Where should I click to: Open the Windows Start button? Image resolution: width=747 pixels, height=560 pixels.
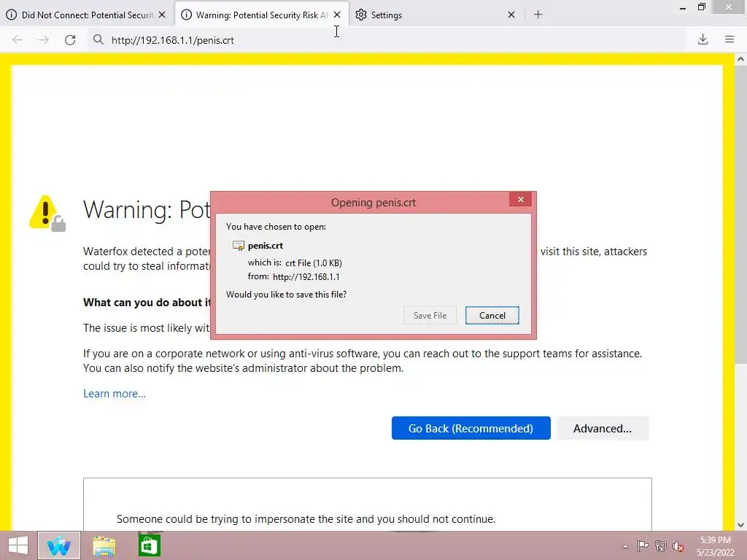coord(18,545)
